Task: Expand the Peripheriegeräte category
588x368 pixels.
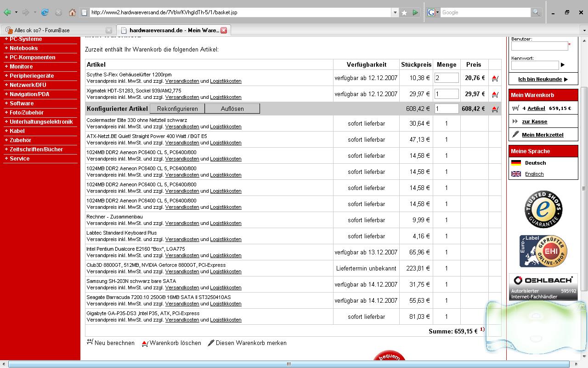Action: click(x=31, y=76)
